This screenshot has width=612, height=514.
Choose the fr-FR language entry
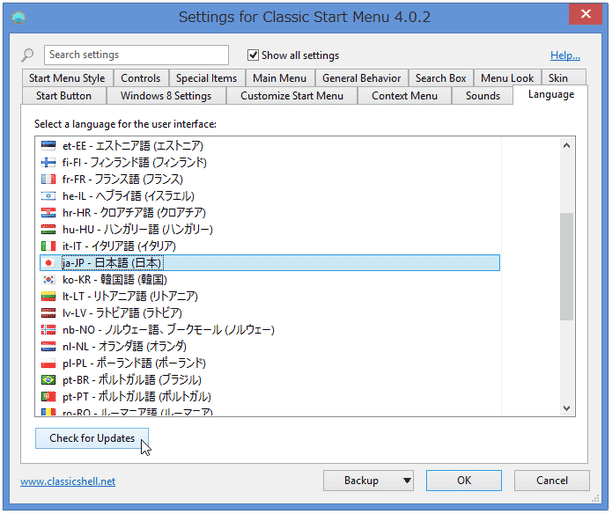click(270, 179)
